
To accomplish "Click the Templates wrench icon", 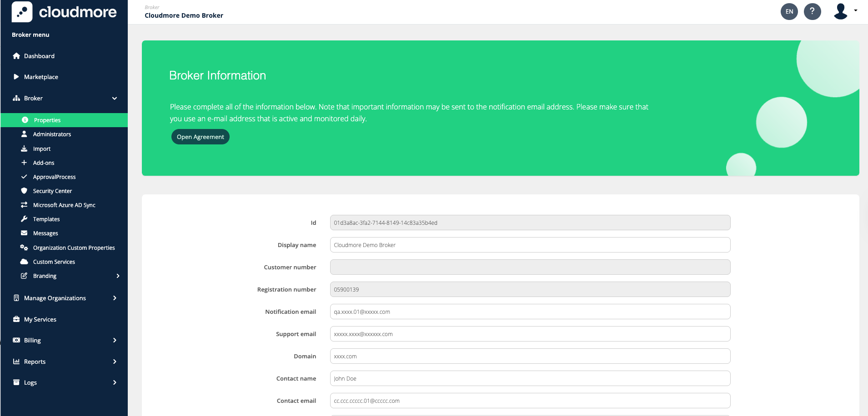I will click(x=24, y=219).
